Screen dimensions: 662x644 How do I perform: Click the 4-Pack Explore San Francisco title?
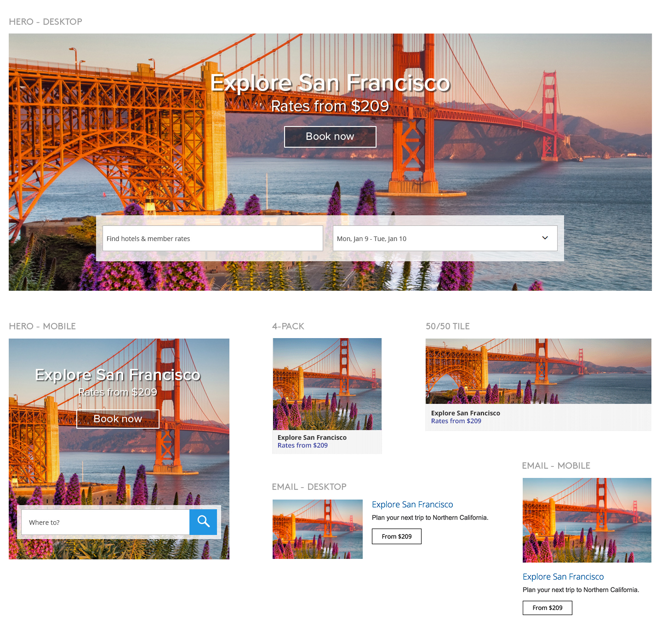pyautogui.click(x=312, y=437)
